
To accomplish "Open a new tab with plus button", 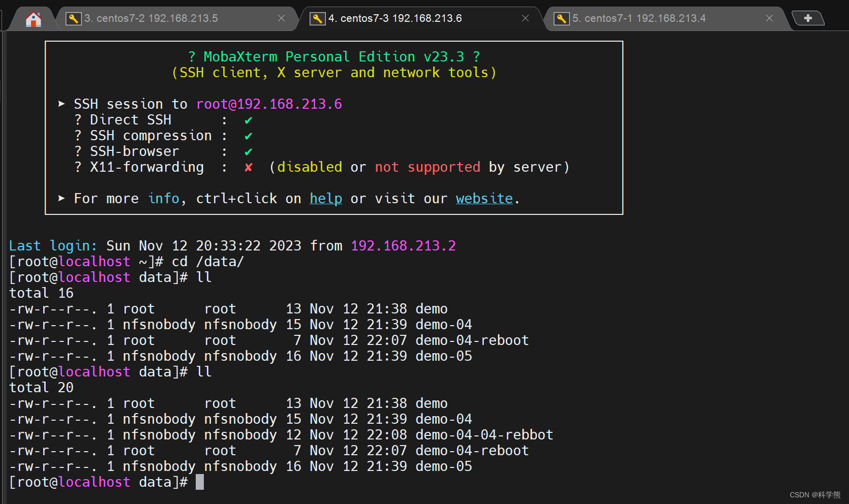I will (808, 18).
